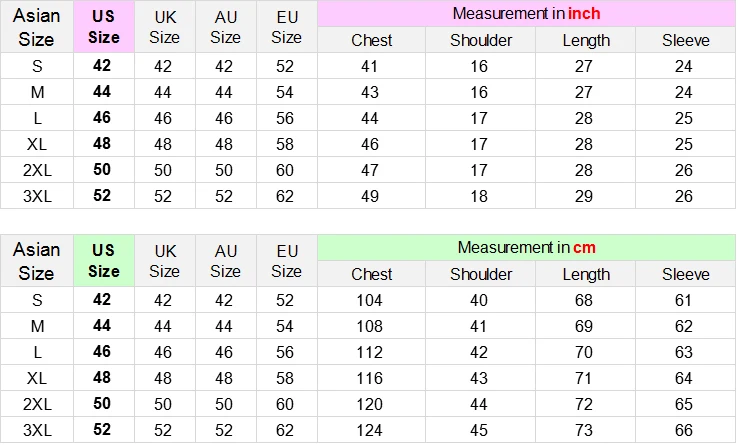Screen dimensions: 738x445
Task: Click the Asian Size header in the inch table
Action: click(x=37, y=26)
